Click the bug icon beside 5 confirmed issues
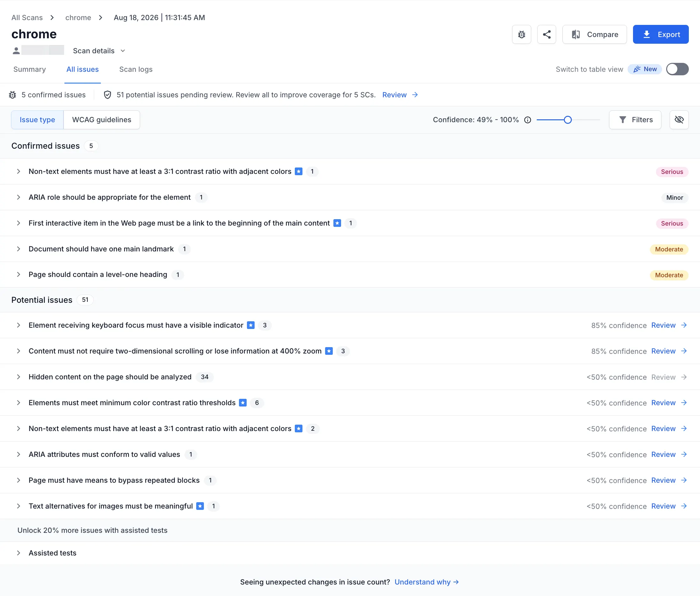Screen dimensions: 700x596 [x=12, y=95]
